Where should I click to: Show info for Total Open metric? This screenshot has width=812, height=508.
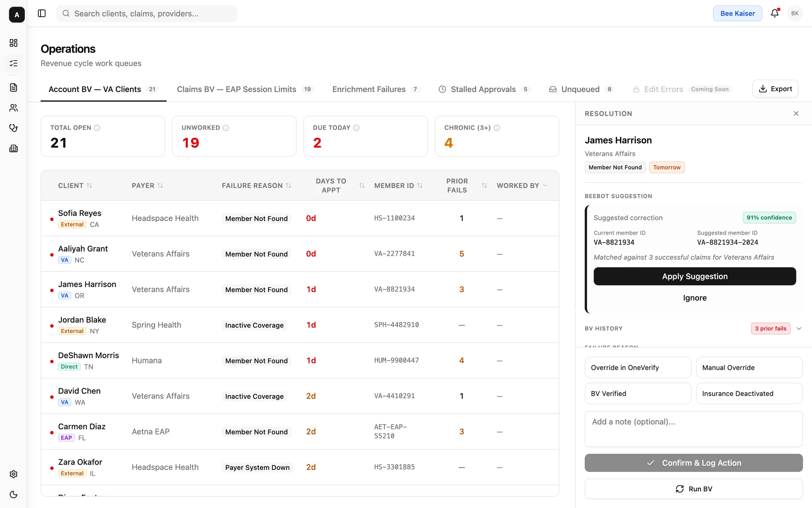coord(97,128)
